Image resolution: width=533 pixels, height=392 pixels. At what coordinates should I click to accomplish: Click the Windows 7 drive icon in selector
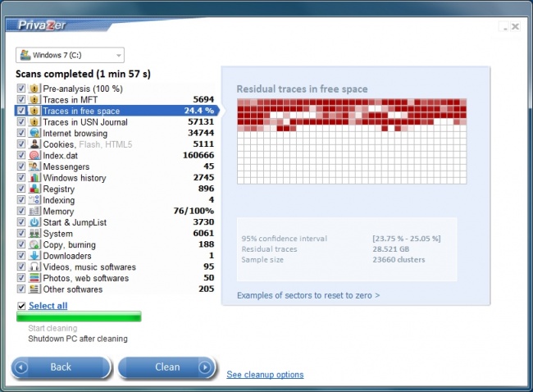click(x=25, y=55)
